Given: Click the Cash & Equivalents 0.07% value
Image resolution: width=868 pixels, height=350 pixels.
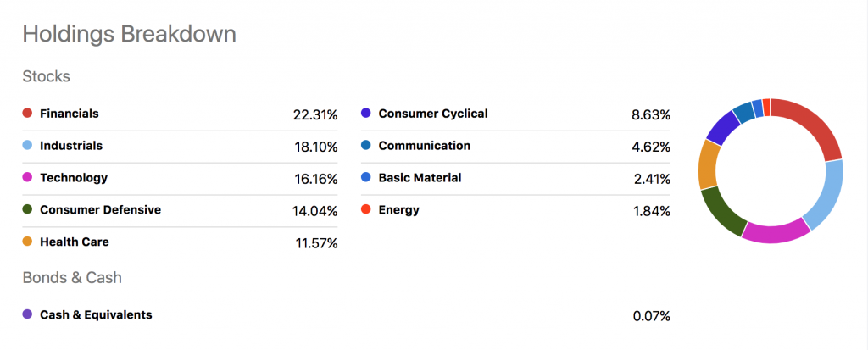Looking at the screenshot, I should pyautogui.click(x=652, y=317).
